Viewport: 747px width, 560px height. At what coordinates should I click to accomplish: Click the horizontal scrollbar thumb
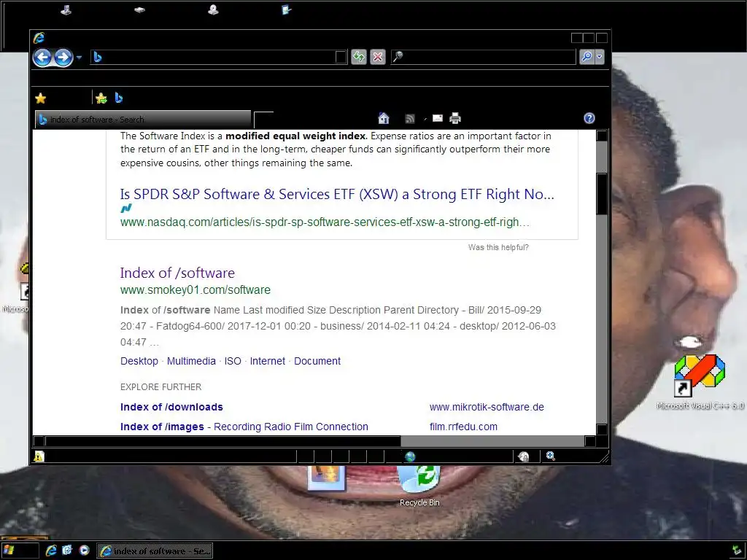[x=223, y=441]
